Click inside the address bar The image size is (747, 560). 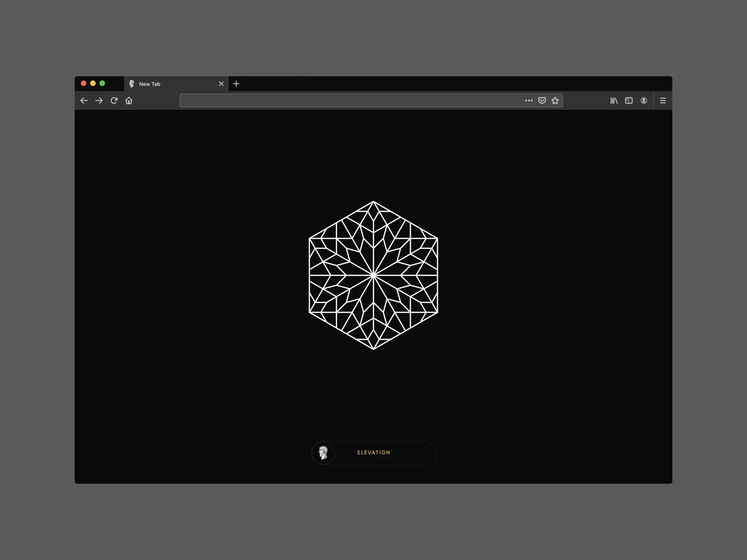point(338,100)
